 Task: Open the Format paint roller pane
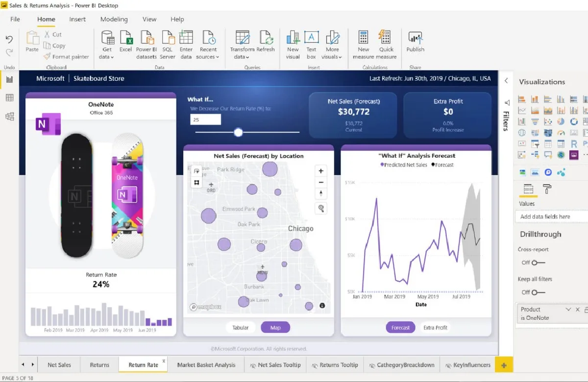pos(547,189)
